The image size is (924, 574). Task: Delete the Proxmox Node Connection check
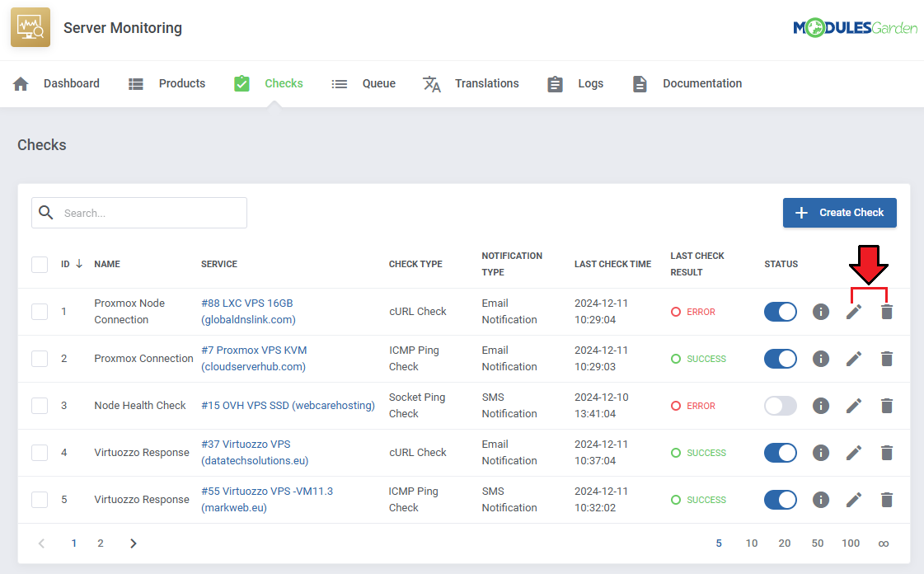point(887,312)
